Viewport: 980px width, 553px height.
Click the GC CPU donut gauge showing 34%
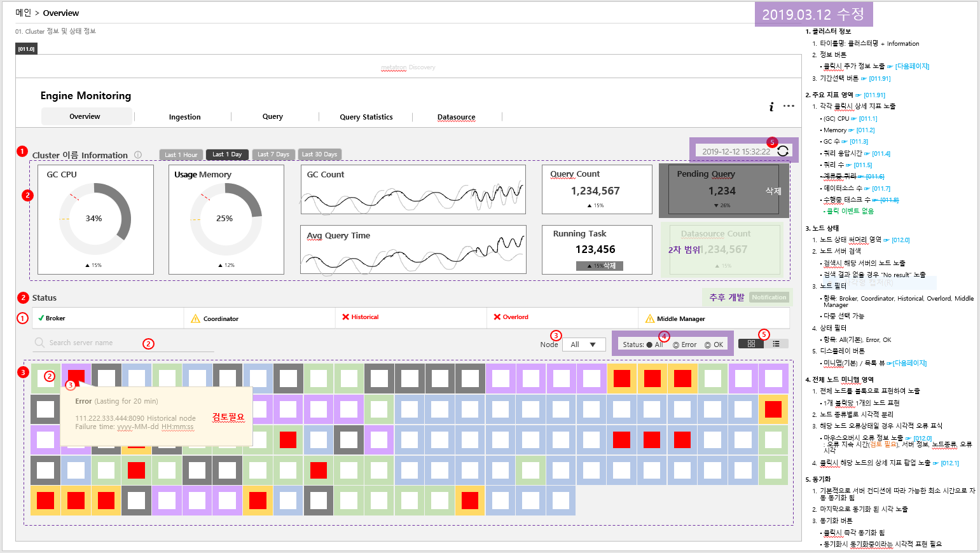[94, 219]
